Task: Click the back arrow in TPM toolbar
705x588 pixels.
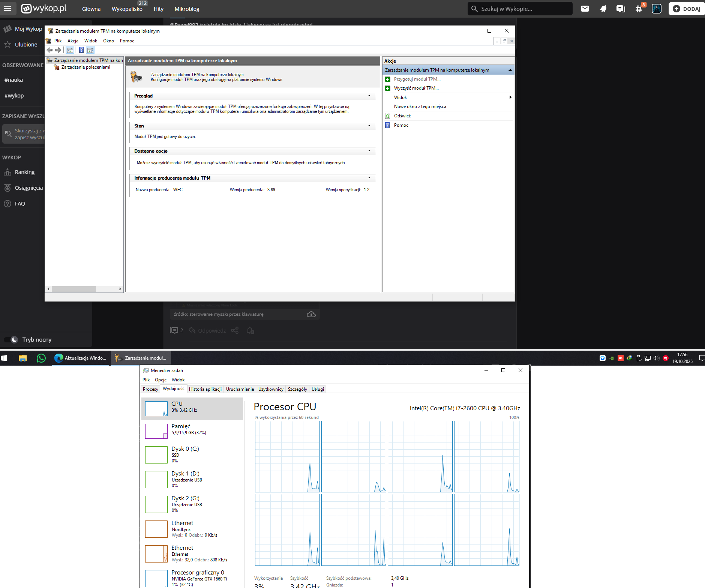Action: point(49,50)
